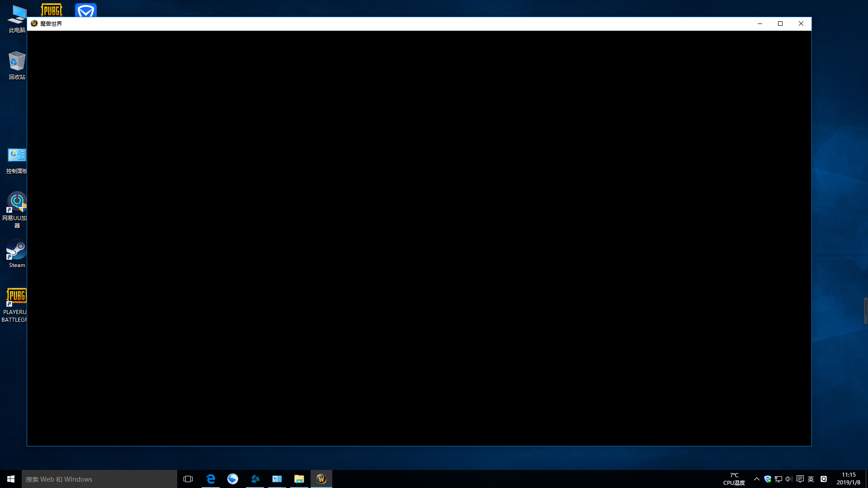Viewport: 868px width, 488px height.
Task: Click the 回收站 Recycle Bin icon
Action: pos(16,61)
